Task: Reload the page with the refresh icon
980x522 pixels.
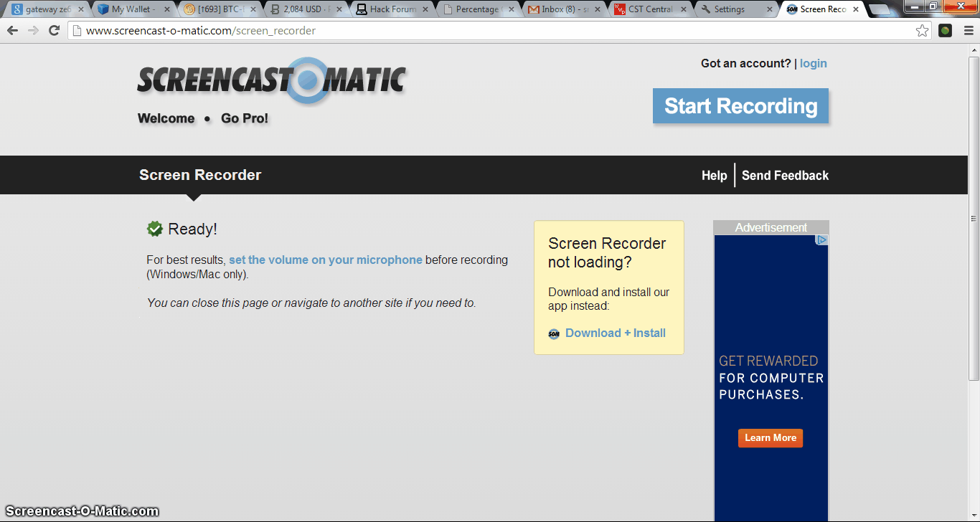Action: coord(54,30)
